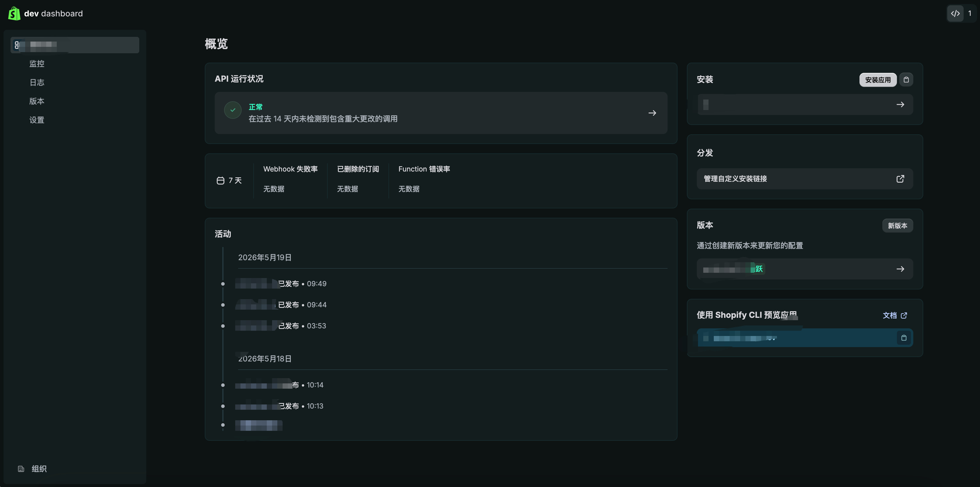
Task: Open 设置 in the sidebar
Action: point(37,120)
